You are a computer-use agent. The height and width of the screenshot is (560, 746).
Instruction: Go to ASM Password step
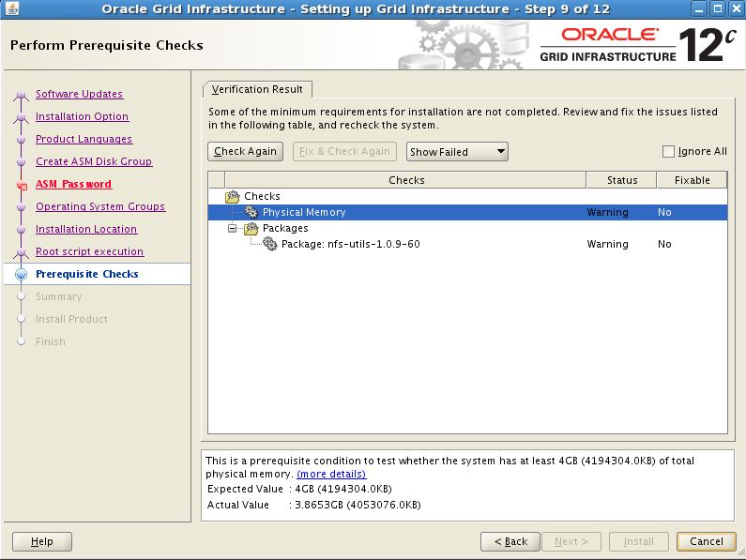pos(74,184)
